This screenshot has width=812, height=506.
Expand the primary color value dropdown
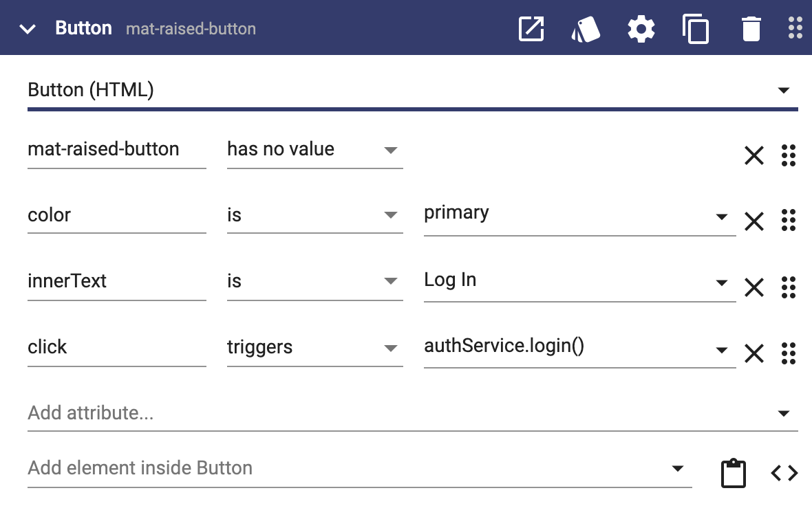click(x=722, y=217)
